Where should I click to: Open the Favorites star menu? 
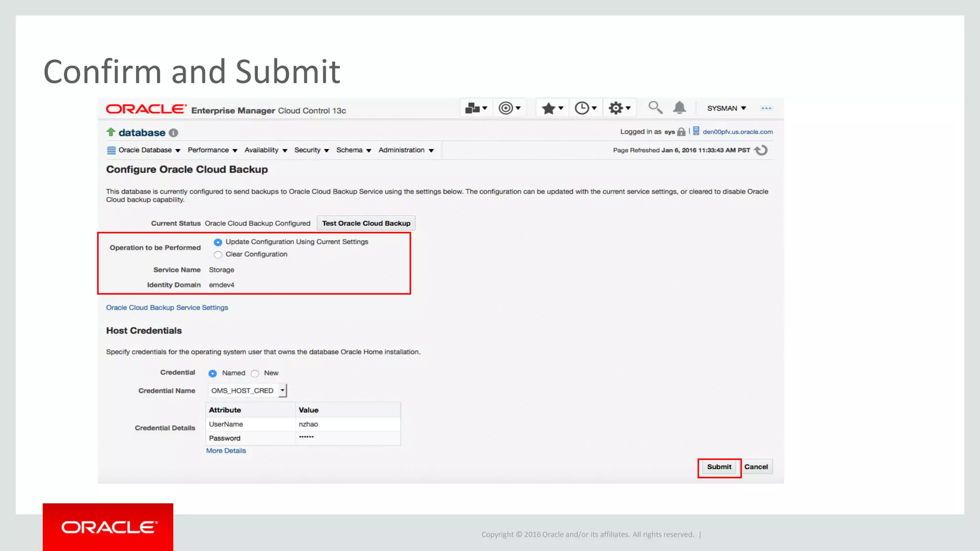(552, 109)
